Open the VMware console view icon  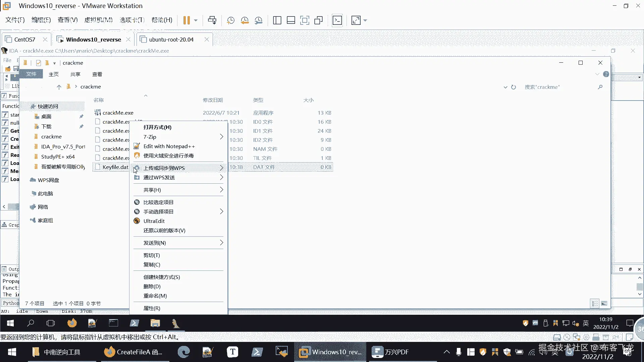(337, 20)
